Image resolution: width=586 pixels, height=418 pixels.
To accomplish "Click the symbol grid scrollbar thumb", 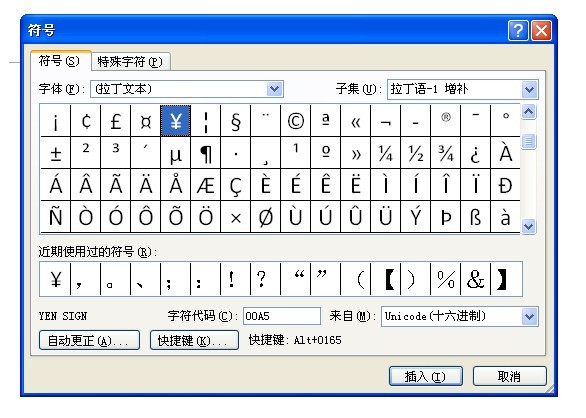I will click(528, 142).
